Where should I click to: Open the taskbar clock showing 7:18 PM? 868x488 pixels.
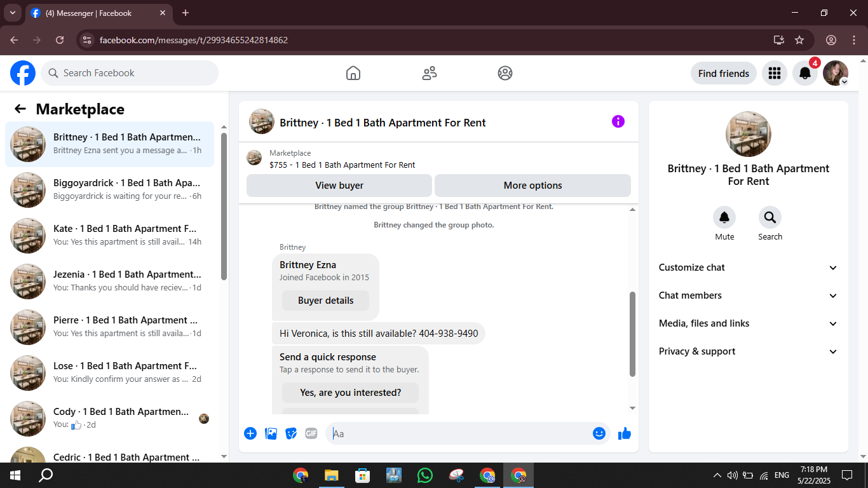click(x=814, y=475)
